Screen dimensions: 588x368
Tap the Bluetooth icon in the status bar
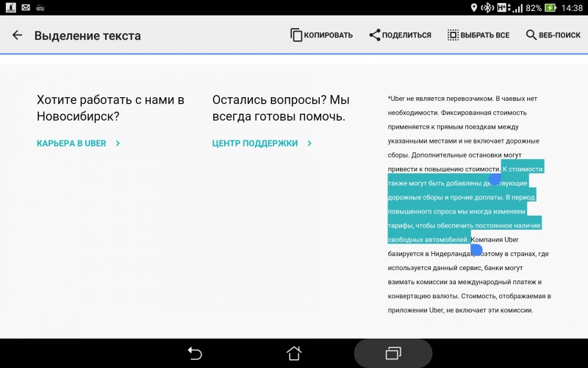click(486, 7)
